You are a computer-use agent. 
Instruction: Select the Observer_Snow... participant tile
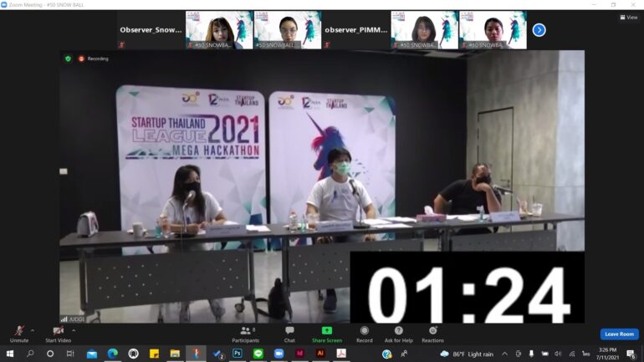coord(151,30)
